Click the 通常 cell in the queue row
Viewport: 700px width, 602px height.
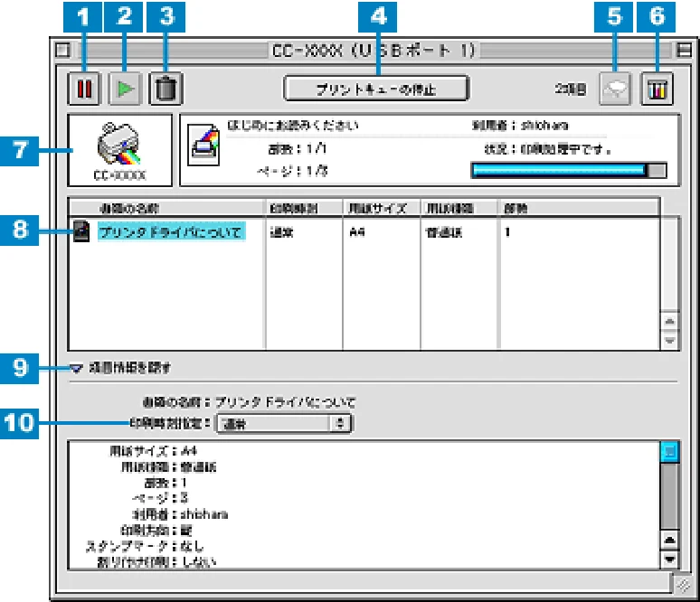coord(281,232)
